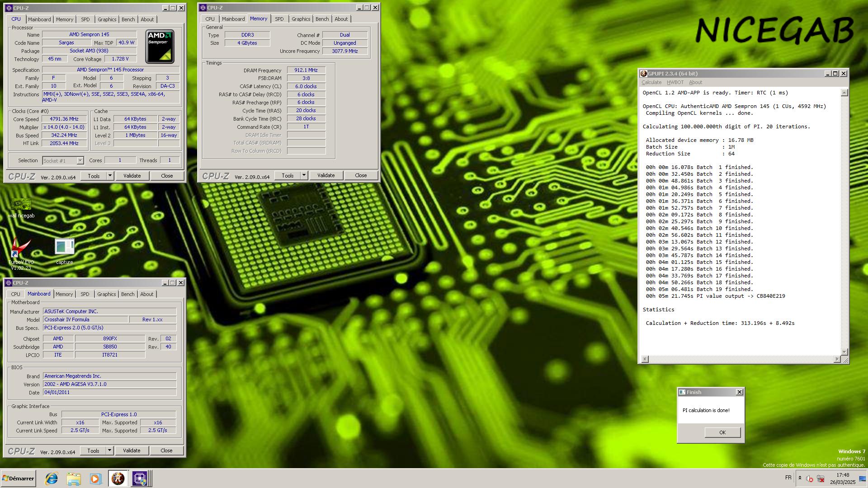Click GPUPI vertical scrollbar down arrow
Image resolution: width=868 pixels, height=488 pixels.
click(x=844, y=352)
